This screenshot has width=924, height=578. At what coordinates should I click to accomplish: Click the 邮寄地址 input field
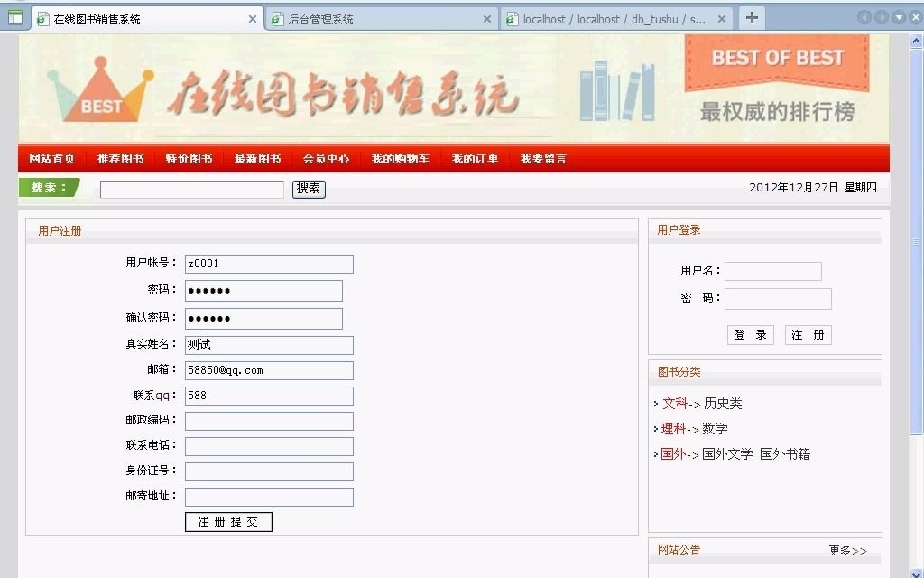coord(268,496)
